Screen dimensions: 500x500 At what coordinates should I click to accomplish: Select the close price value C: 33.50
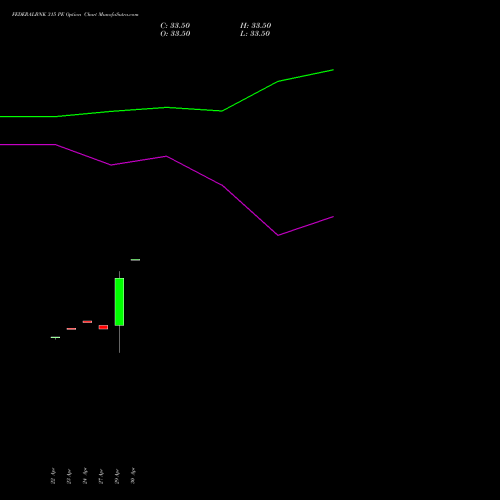(x=175, y=25)
